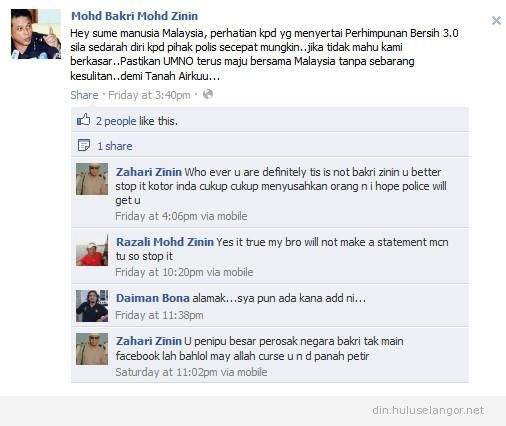Open Razali Mohd Zinin's avatar

click(x=92, y=250)
